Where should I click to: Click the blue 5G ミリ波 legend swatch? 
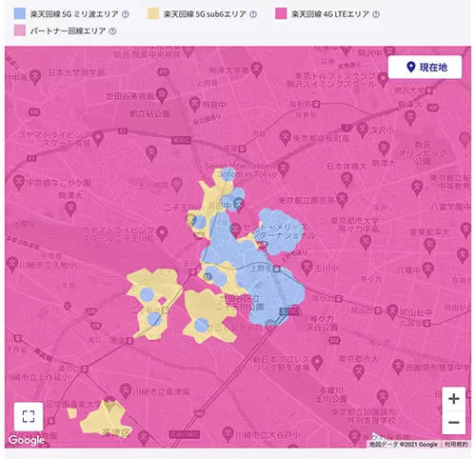click(x=20, y=13)
